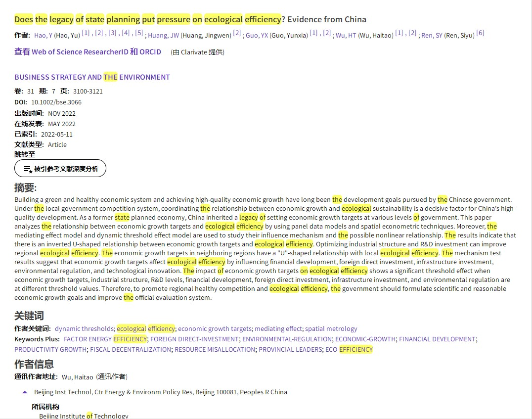Select author keyword mediating effect
This screenshot has width=532, height=419.
pos(278,328)
